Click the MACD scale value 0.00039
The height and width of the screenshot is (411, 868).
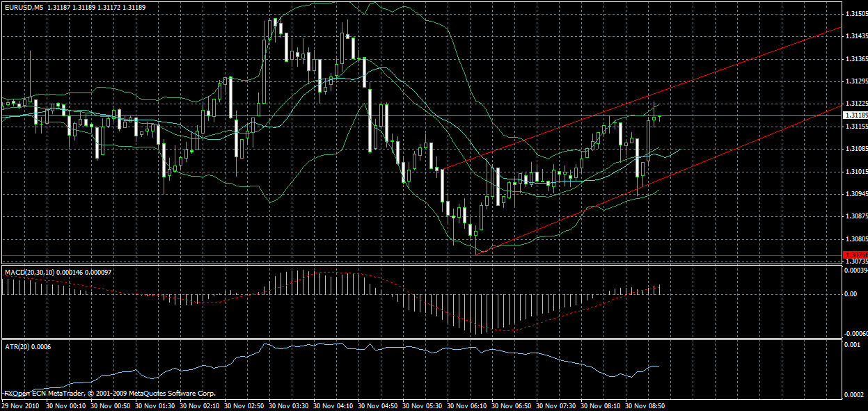855,270
